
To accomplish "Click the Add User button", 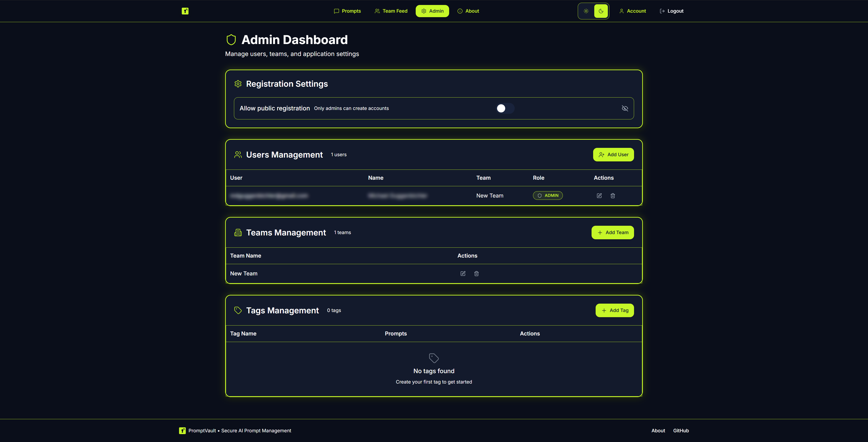I will click(x=613, y=154).
